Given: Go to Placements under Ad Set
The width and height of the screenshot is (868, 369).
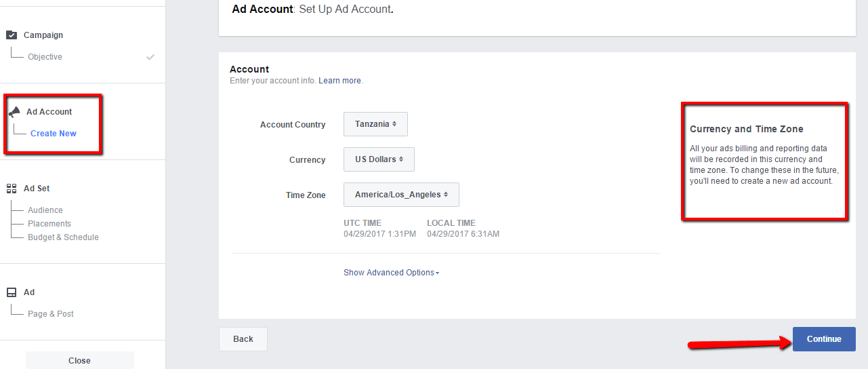Looking at the screenshot, I should (x=49, y=224).
